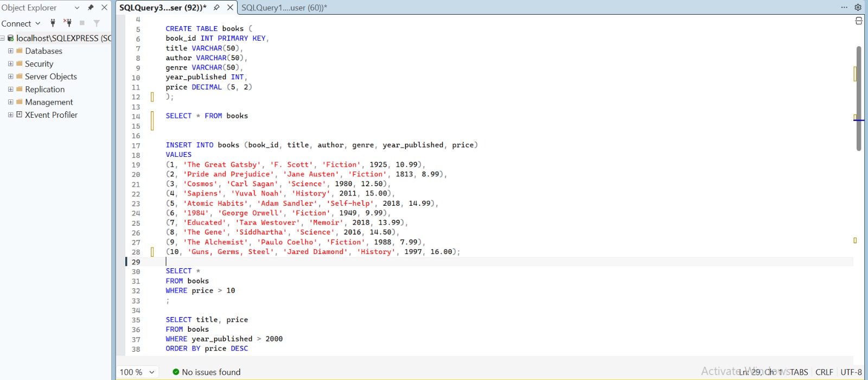Viewport: 868px width, 380px height.
Task: Click 'Paulo Coelho' string on line 27
Action: coord(287,242)
